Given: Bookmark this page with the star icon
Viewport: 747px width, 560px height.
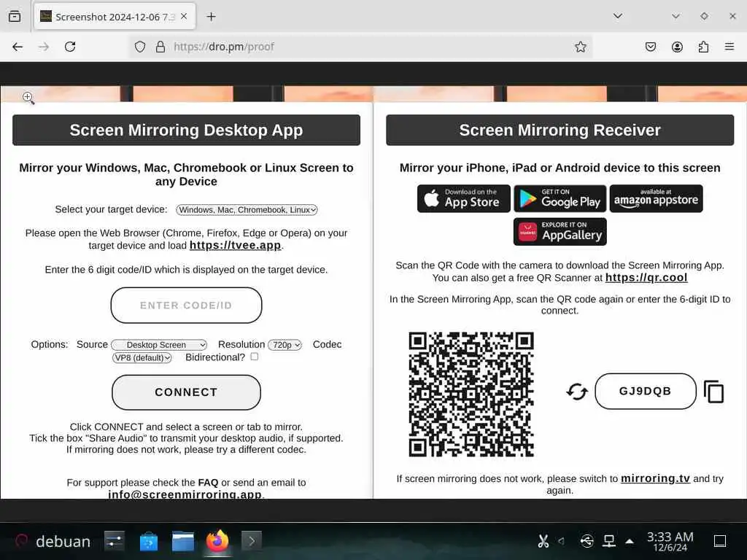Looking at the screenshot, I should pos(580,47).
